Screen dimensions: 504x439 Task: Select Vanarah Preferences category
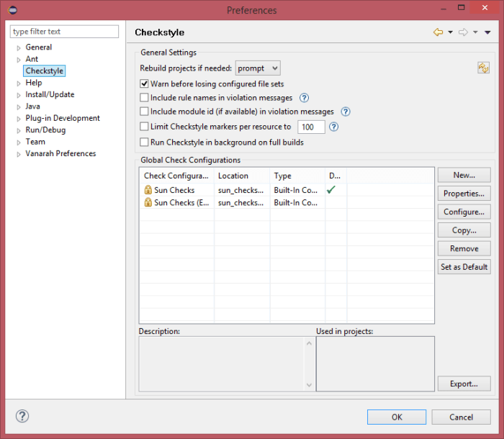click(x=60, y=153)
